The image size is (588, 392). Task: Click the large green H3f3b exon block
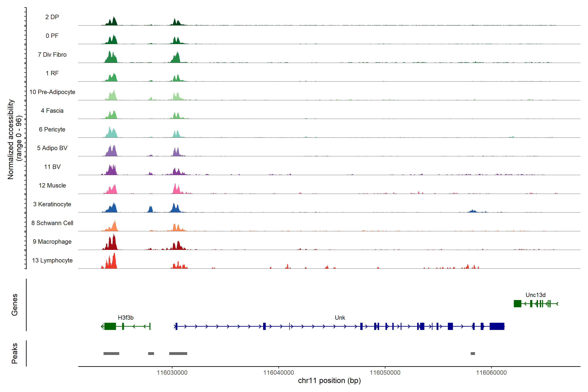click(x=110, y=326)
